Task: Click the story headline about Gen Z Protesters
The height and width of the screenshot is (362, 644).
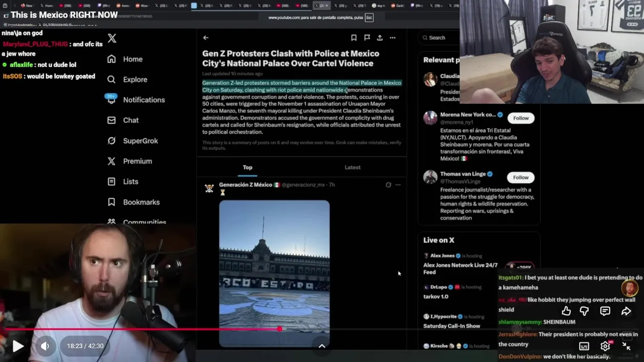Action: 291,58
